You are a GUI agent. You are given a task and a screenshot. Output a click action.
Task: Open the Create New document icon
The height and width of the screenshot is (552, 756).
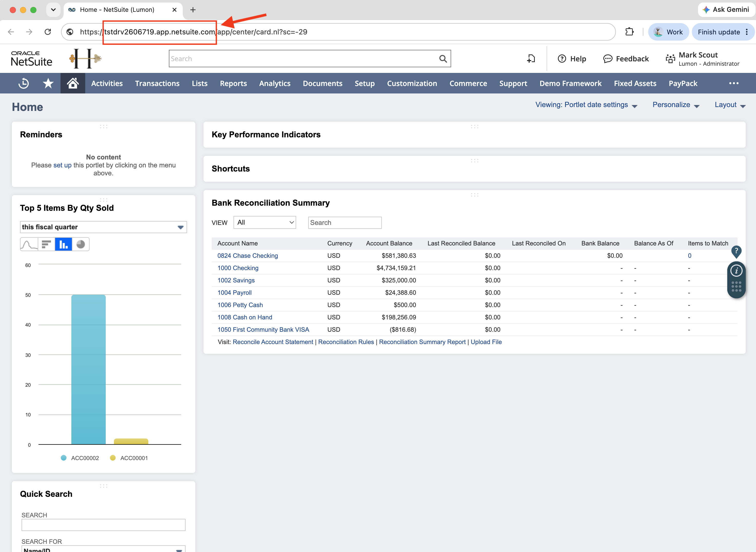coord(531,59)
